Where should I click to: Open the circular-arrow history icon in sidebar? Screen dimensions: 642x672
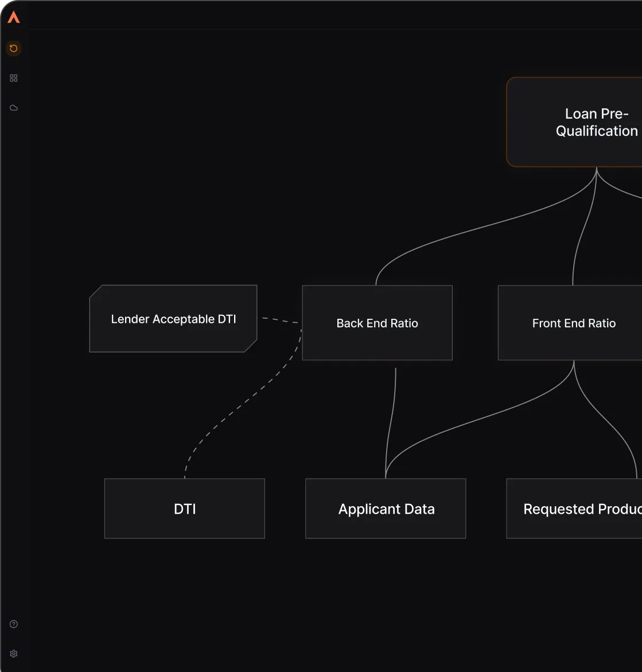[x=14, y=49]
